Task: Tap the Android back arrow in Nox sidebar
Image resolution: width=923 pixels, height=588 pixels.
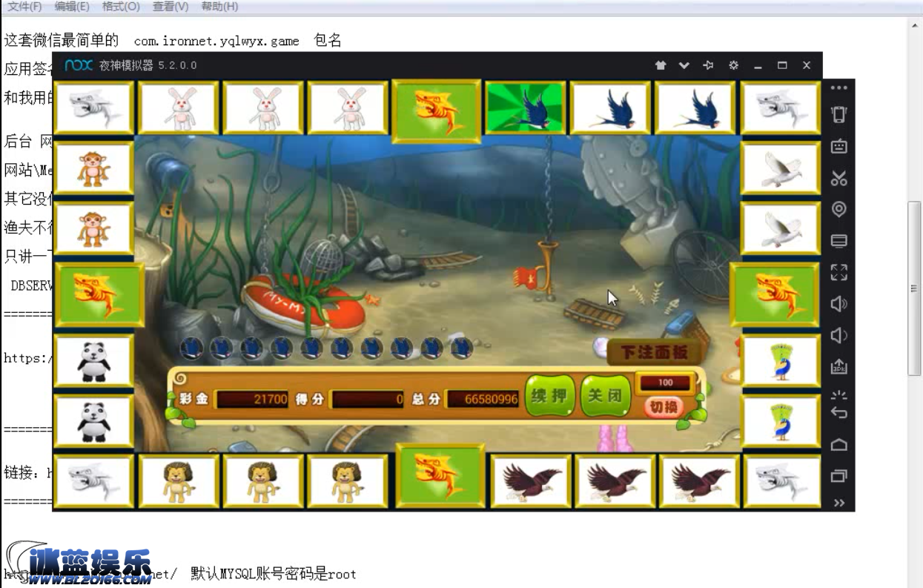Action: 838,413
